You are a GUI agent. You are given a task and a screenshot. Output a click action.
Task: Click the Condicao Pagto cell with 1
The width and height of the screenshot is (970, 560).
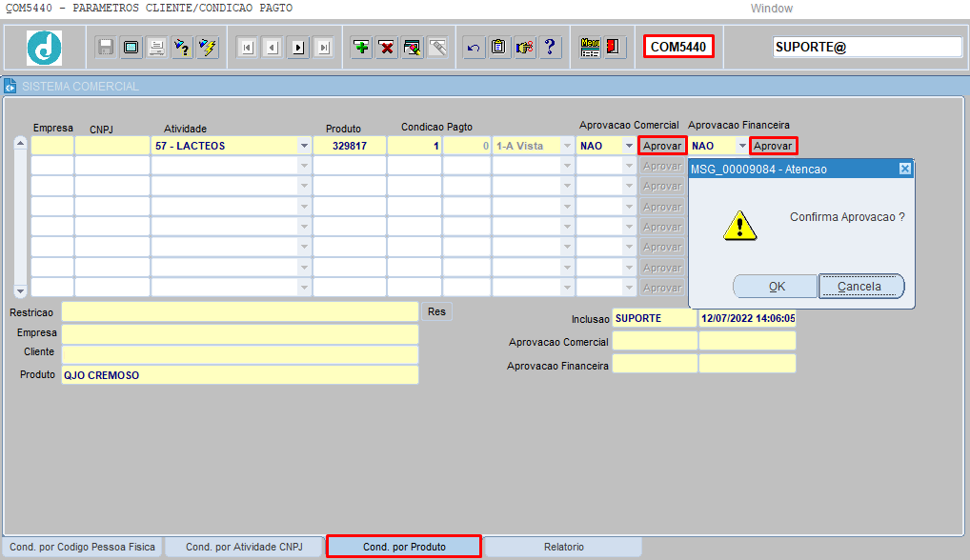(414, 146)
